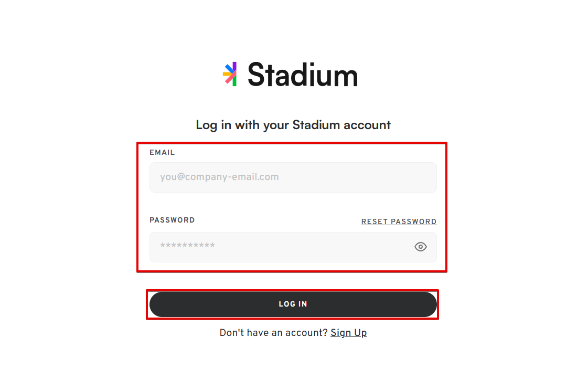Click the Log In button

click(x=293, y=304)
